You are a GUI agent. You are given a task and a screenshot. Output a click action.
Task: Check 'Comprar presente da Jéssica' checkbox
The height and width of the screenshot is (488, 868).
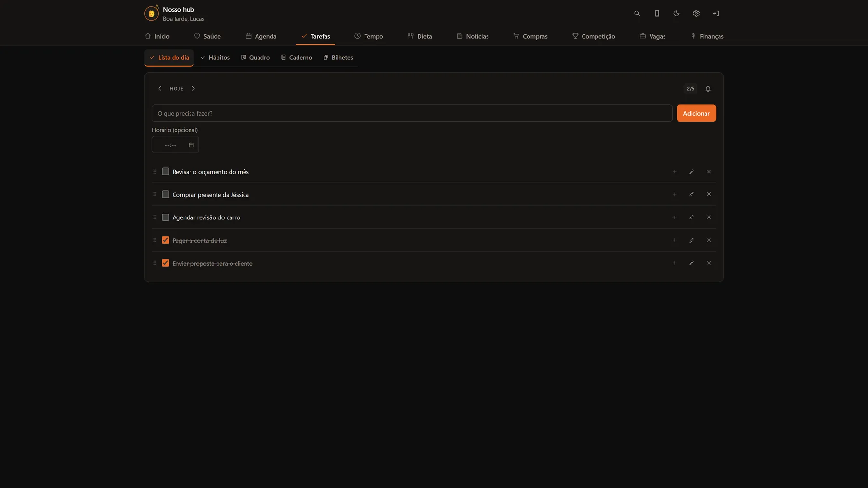[x=165, y=194]
